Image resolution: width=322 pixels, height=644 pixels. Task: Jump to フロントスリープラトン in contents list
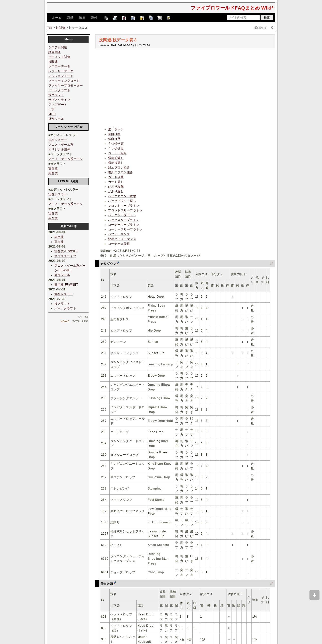pos(125,210)
